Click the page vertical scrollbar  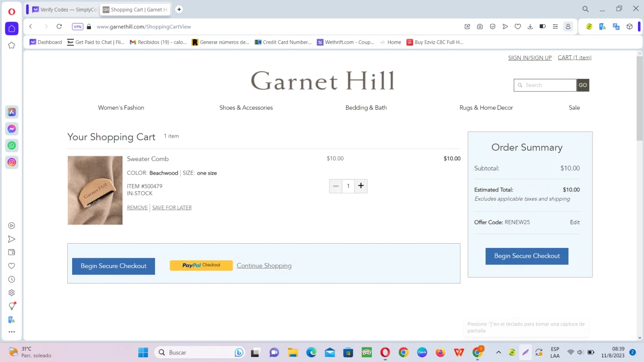click(x=640, y=98)
